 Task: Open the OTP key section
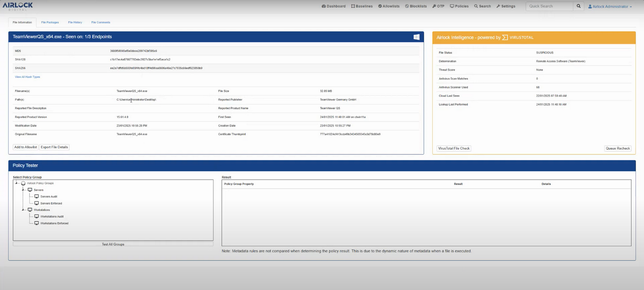(438, 6)
